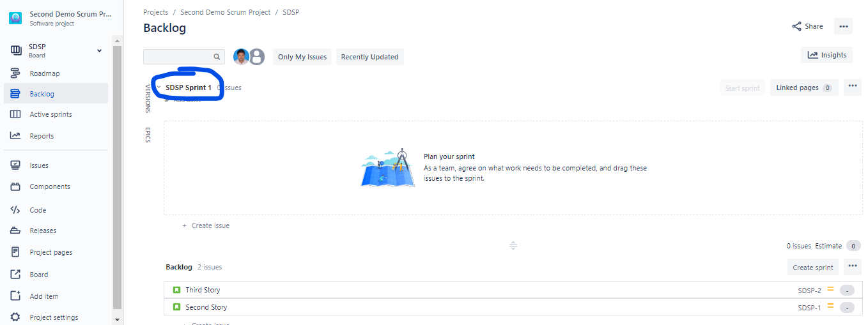Viewport: 868px width, 325px height.
Task: Click the SDSP breadcrumb link
Action: coord(291,12)
